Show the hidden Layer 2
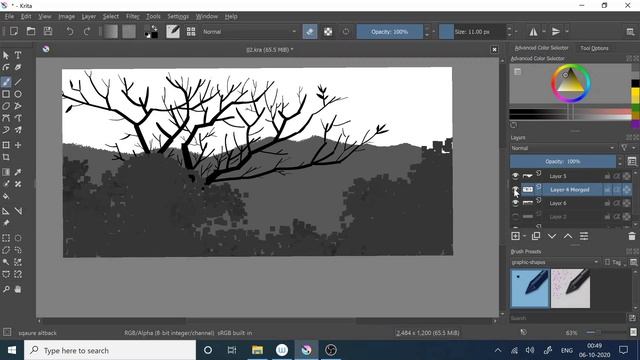This screenshot has width=640, height=360. click(x=516, y=216)
